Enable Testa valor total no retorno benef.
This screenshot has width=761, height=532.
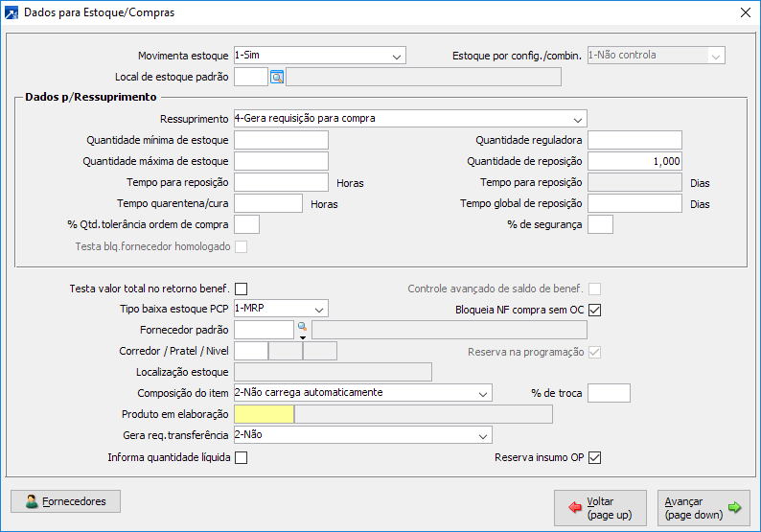click(242, 288)
